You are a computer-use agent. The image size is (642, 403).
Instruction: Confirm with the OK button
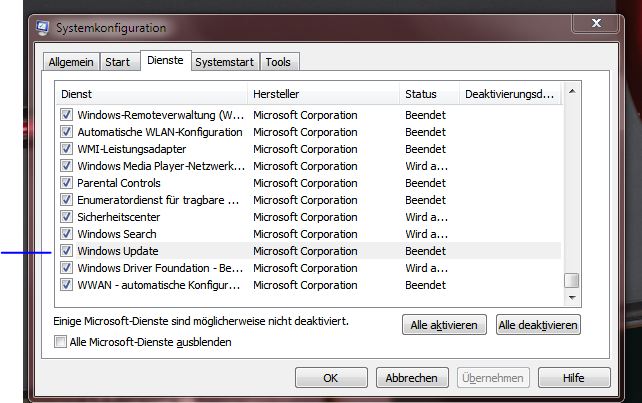click(x=331, y=378)
